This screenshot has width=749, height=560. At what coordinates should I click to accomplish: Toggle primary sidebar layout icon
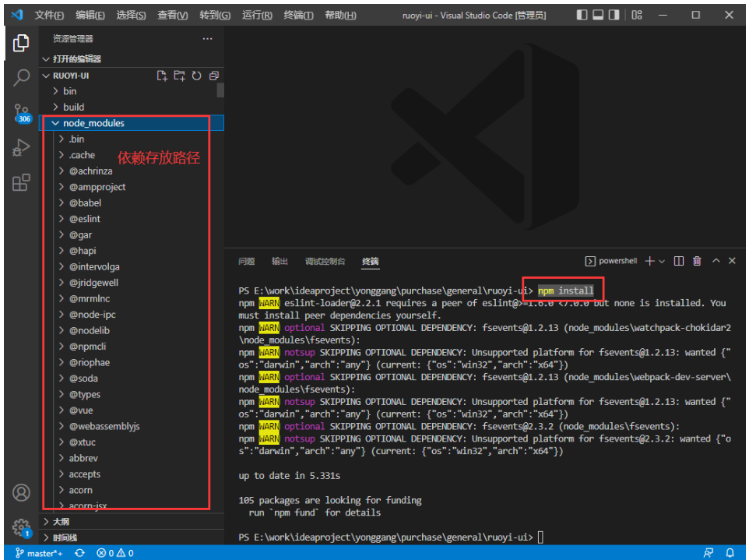(x=582, y=15)
